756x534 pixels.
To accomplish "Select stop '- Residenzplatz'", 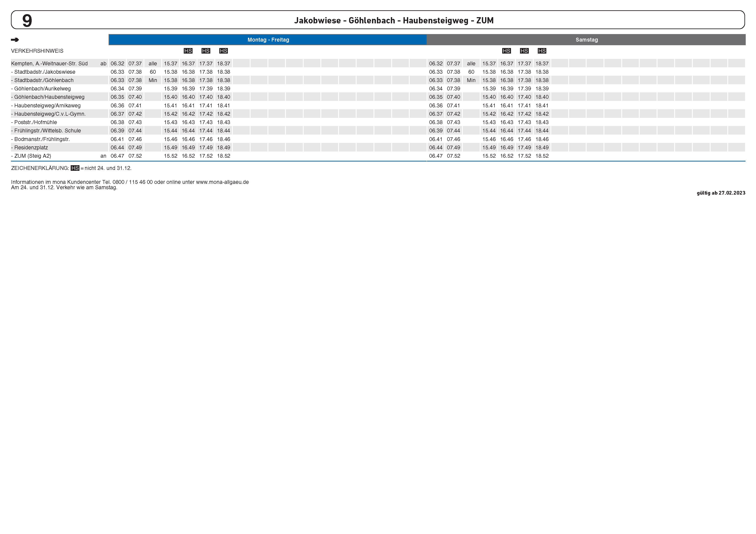I will (x=30, y=147).
